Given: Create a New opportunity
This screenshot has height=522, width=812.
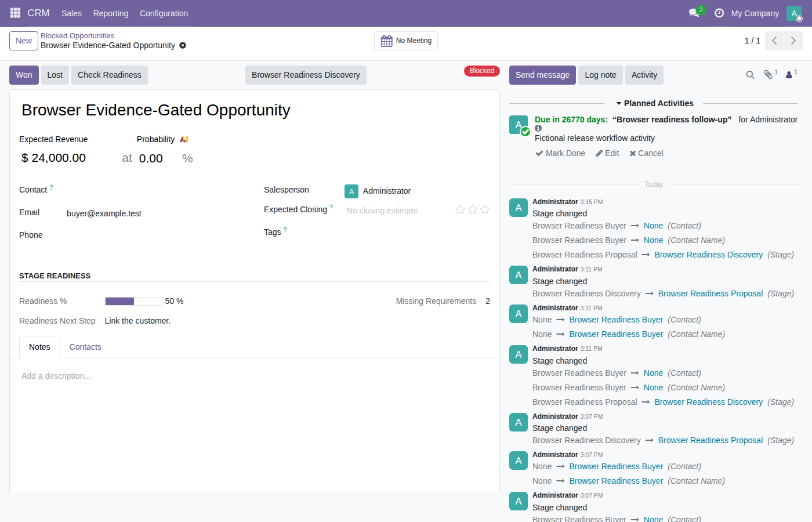Looking at the screenshot, I should pyautogui.click(x=24, y=41).
